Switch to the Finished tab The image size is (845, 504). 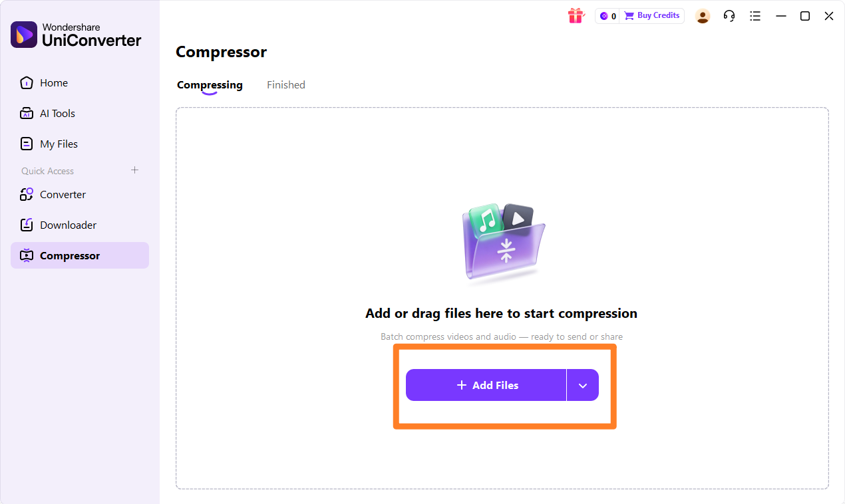(x=286, y=85)
